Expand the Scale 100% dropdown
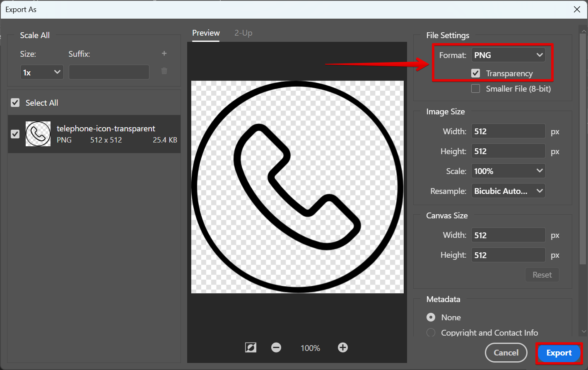This screenshot has height=370, width=588. tap(508, 171)
